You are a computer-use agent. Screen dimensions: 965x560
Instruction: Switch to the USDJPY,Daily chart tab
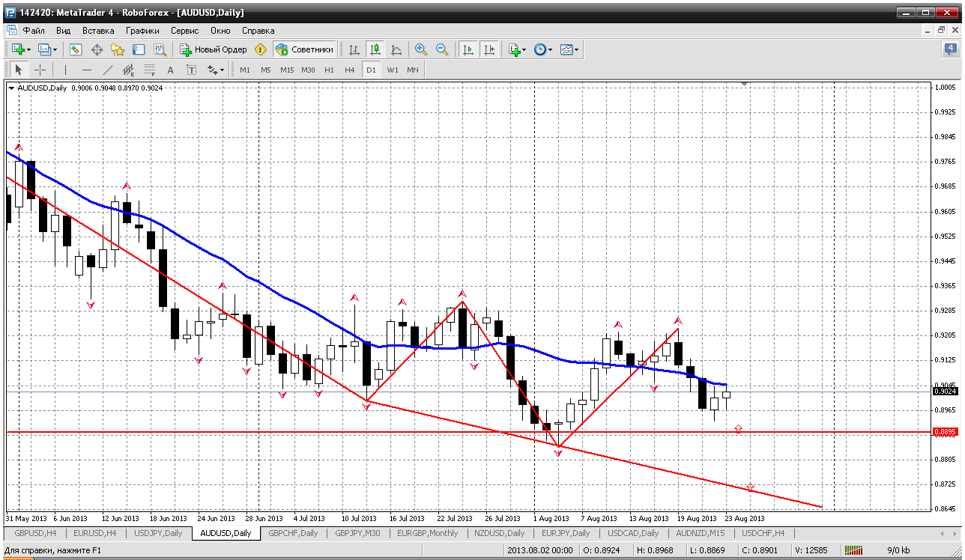157,533
